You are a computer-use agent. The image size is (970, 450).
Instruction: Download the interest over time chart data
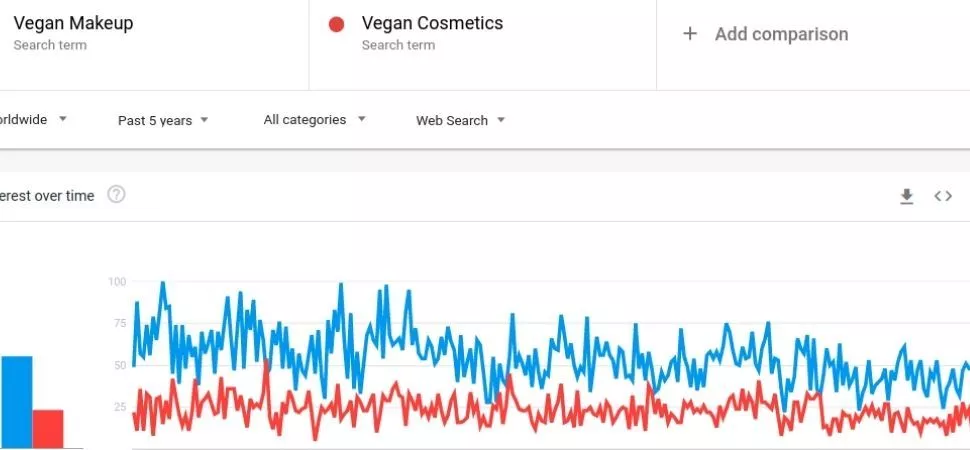(x=906, y=197)
